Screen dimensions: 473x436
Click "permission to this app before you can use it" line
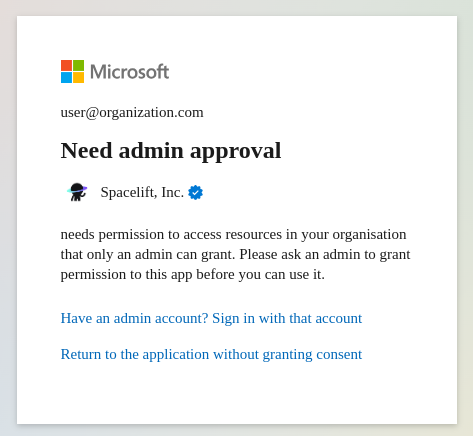193,275
